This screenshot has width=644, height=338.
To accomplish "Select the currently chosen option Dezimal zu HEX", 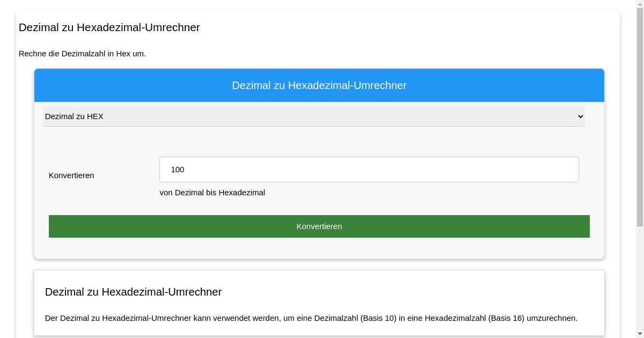I will (74, 116).
